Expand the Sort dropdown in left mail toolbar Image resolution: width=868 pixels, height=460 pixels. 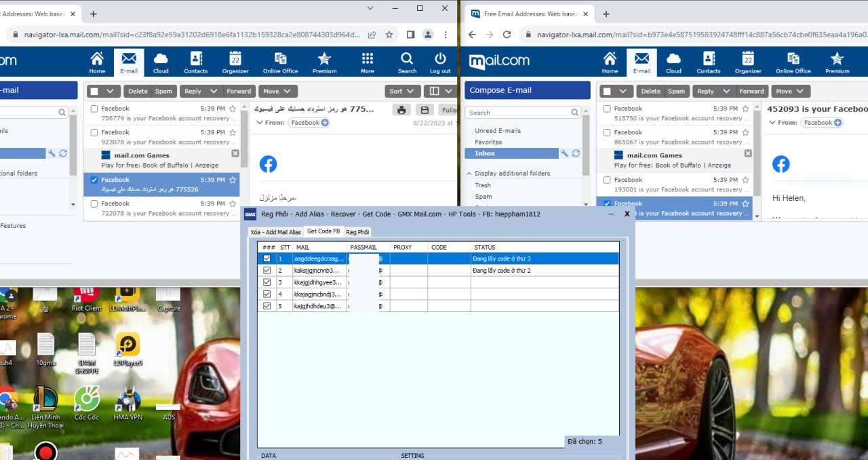pyautogui.click(x=402, y=91)
